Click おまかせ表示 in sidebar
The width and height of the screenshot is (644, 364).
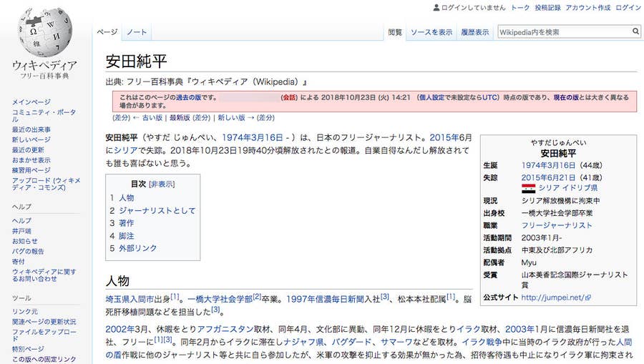point(31,160)
